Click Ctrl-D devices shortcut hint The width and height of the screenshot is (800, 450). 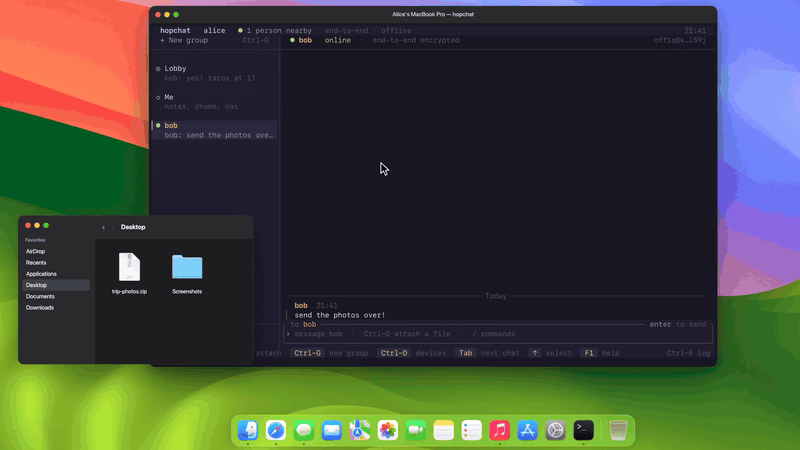[411, 353]
